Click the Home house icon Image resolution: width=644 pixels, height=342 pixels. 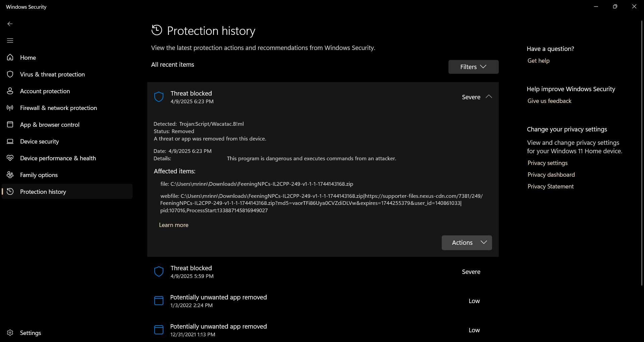[10, 57]
